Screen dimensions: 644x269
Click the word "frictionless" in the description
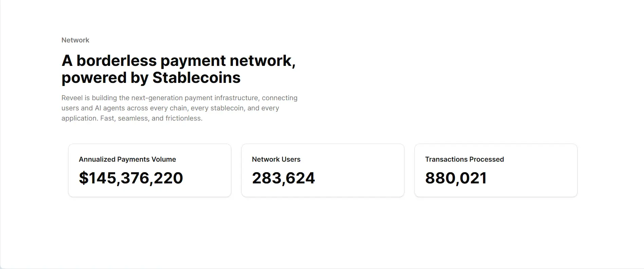point(183,118)
